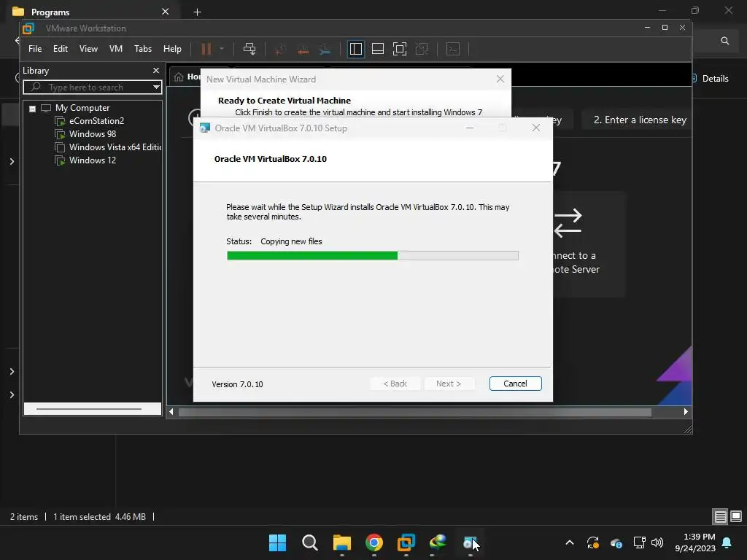The image size is (747, 560).
Task: Close the New Virtual Machine Wizard dialog
Action: tap(500, 79)
